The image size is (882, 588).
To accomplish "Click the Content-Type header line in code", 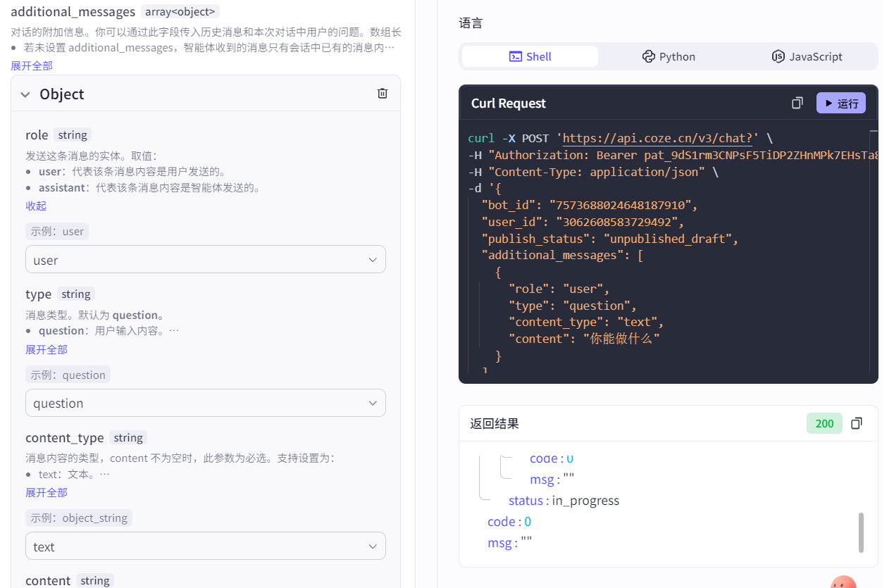I will (592, 172).
